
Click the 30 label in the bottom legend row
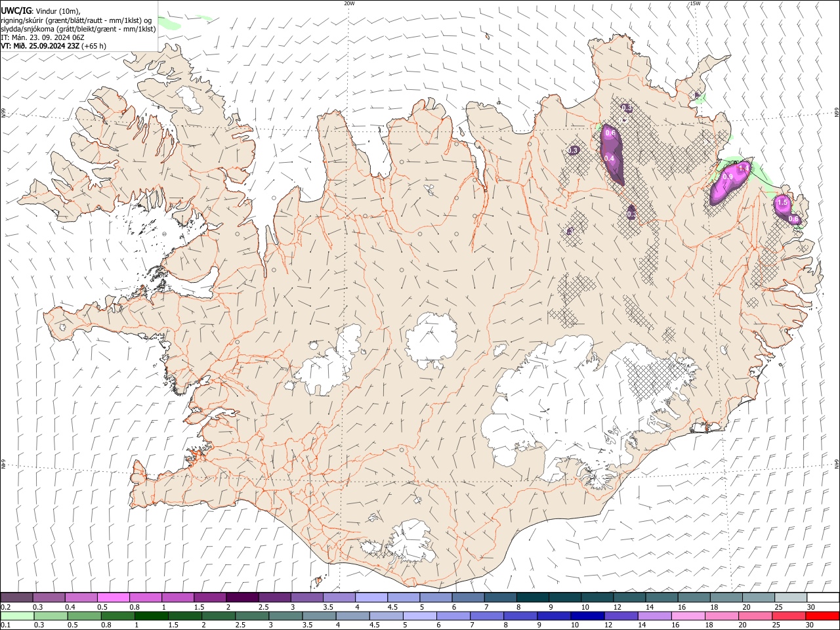[810, 625]
